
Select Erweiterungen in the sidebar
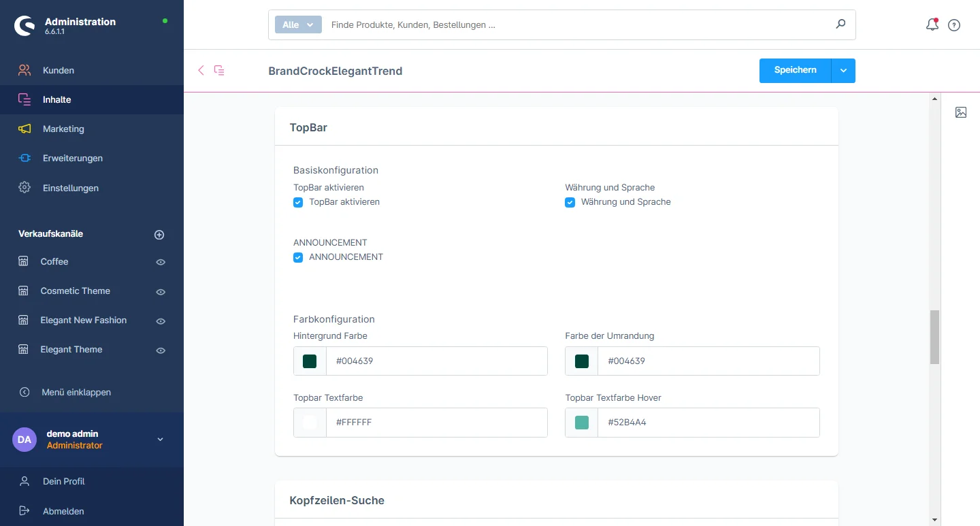click(72, 158)
